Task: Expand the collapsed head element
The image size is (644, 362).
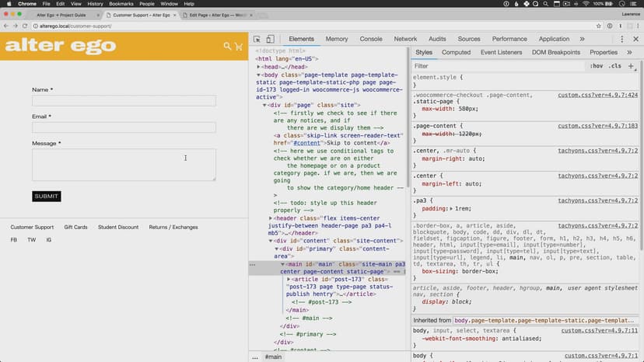Action: point(259,67)
